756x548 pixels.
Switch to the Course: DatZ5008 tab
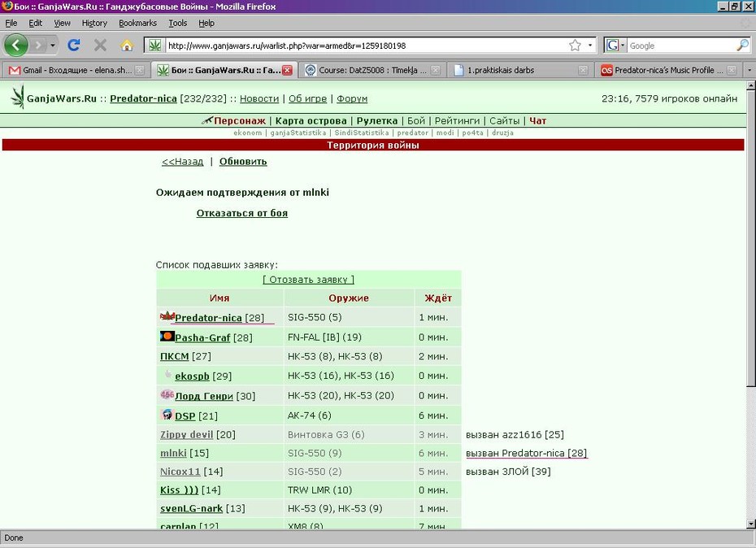(371, 70)
